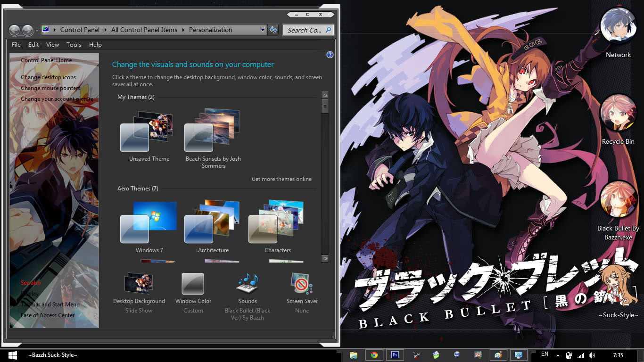The height and width of the screenshot is (362, 644).
Task: Open the Help menu
Action: click(x=95, y=44)
